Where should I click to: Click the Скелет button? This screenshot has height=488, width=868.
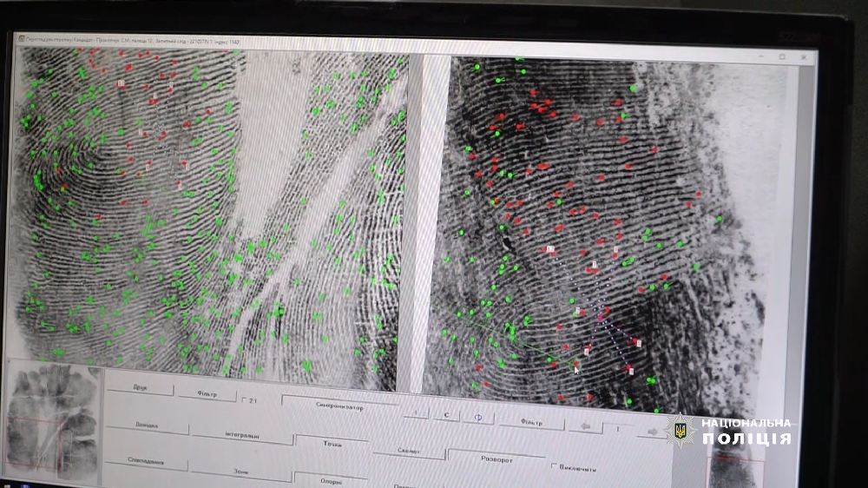pyautogui.click(x=409, y=451)
